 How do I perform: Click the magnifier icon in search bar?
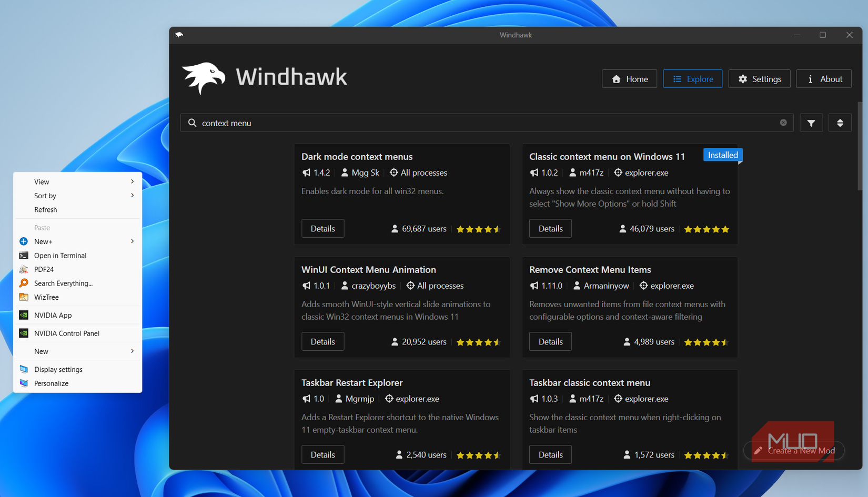[193, 123]
